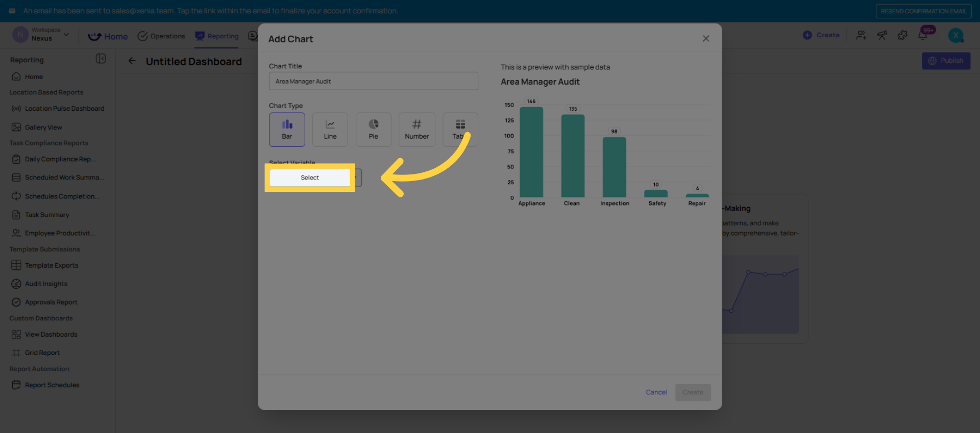Click the add user icon
The width and height of the screenshot is (980, 433).
(861, 35)
